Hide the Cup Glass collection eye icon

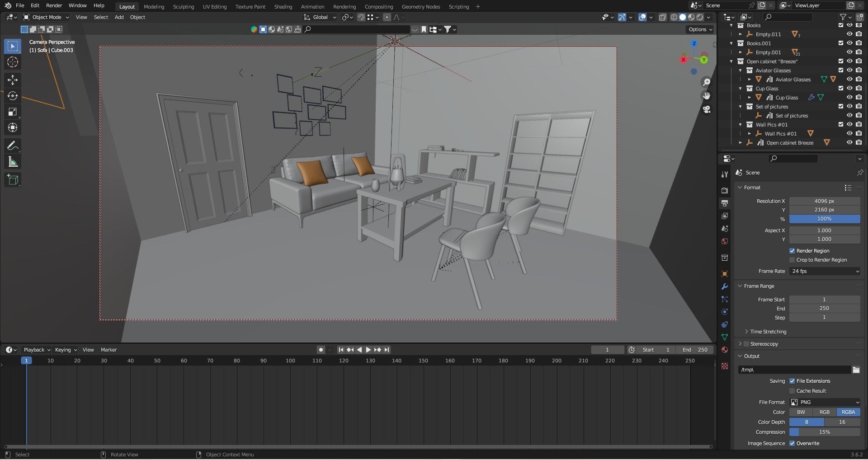[849, 89]
